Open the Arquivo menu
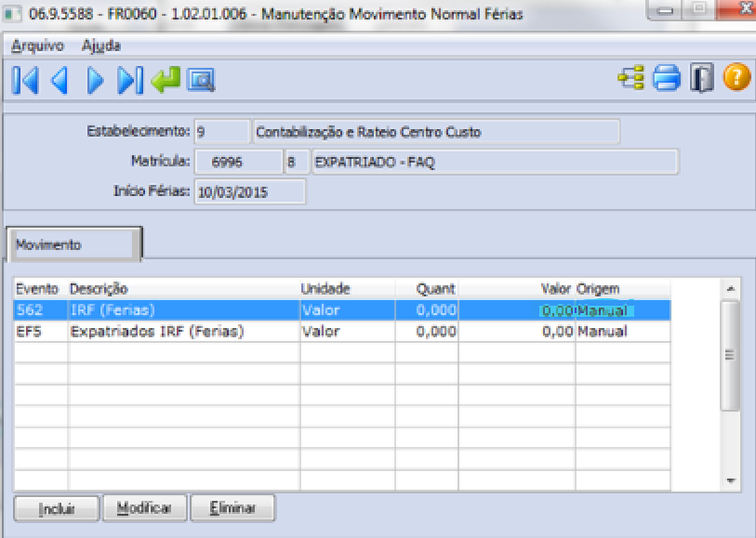Screen dimensions: 756x538 point(37,46)
